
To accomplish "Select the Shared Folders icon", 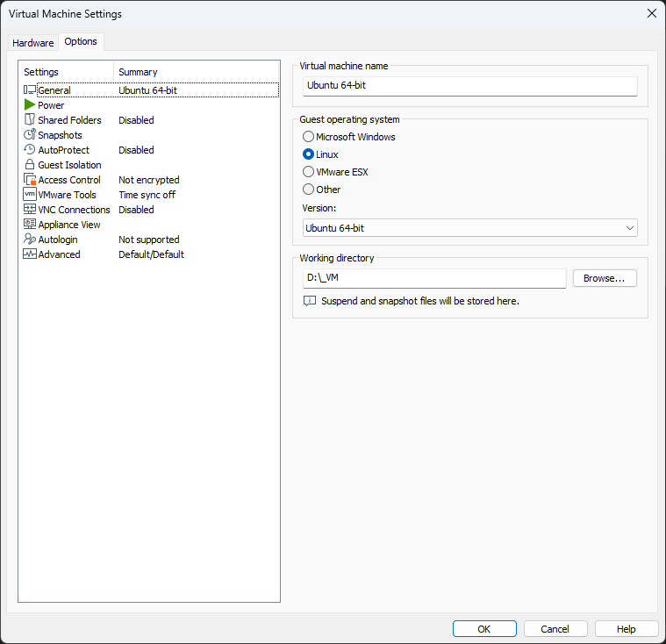I will (x=30, y=120).
